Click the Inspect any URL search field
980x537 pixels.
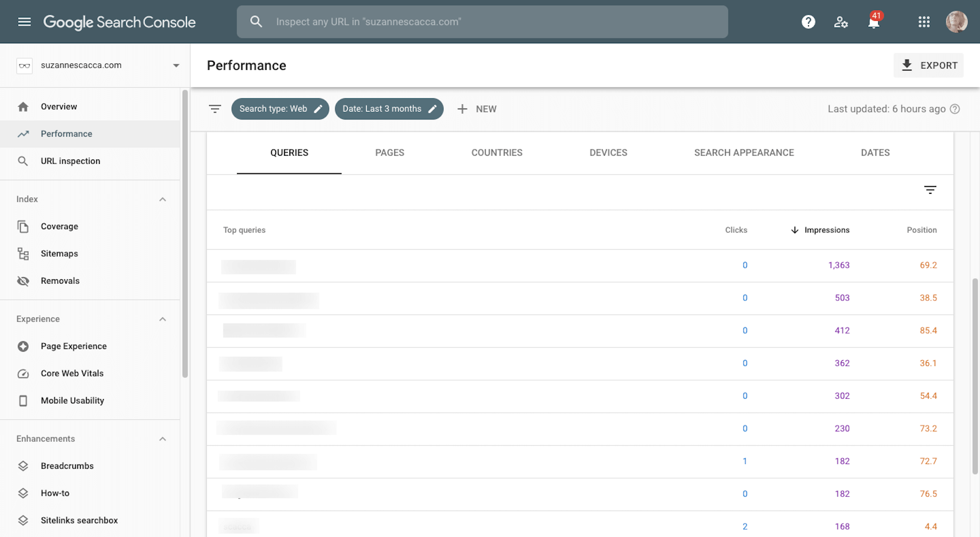482,22
